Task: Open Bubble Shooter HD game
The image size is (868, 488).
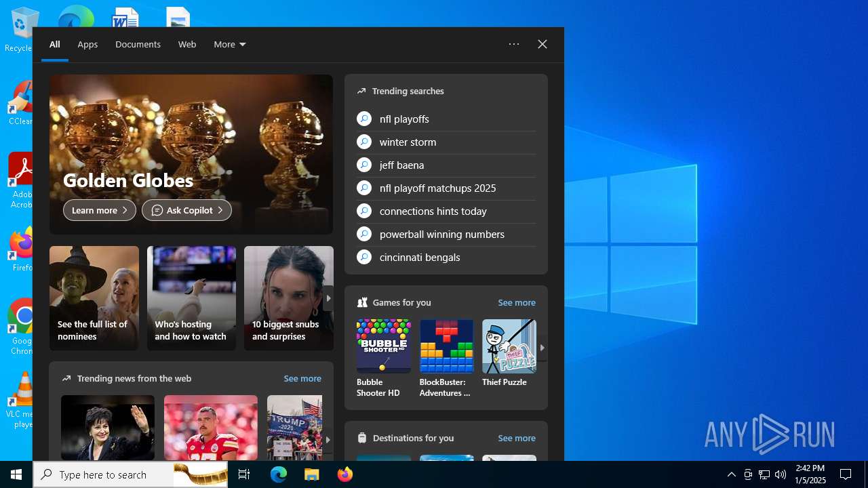Action: (x=384, y=358)
